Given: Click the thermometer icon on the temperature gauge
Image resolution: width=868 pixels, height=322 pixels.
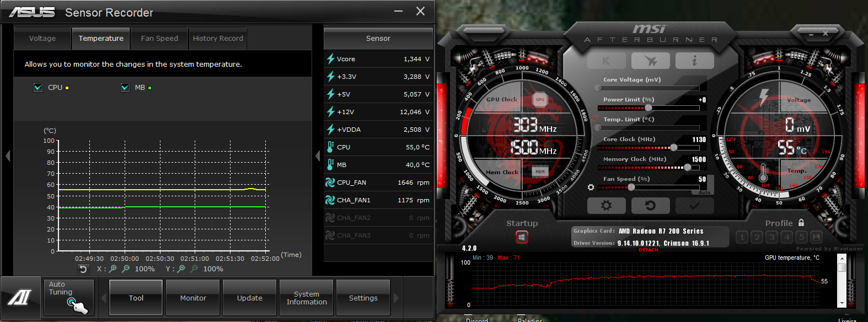Looking at the screenshot, I should click(x=763, y=173).
